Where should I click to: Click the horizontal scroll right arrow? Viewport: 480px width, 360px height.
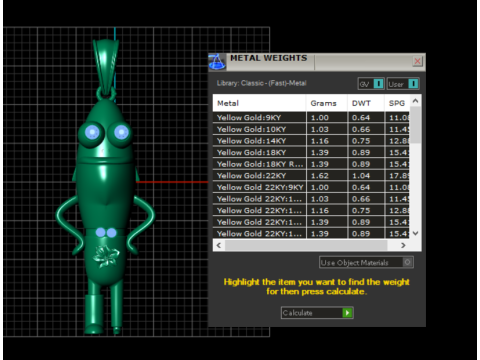tap(403, 245)
